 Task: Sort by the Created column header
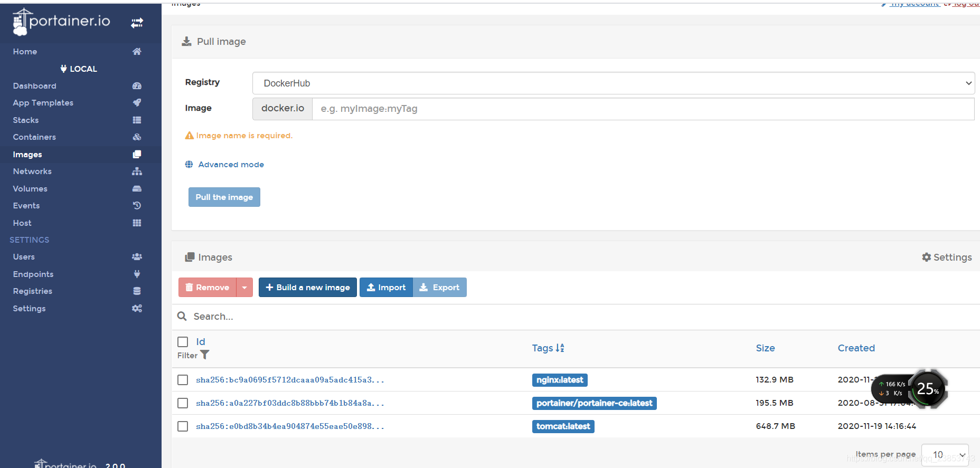click(x=856, y=348)
